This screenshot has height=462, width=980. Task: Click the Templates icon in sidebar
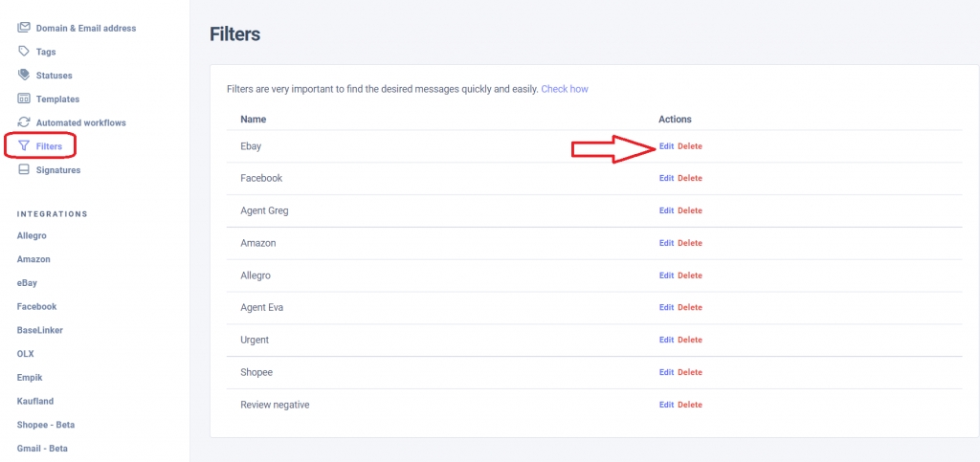pyautogui.click(x=24, y=99)
